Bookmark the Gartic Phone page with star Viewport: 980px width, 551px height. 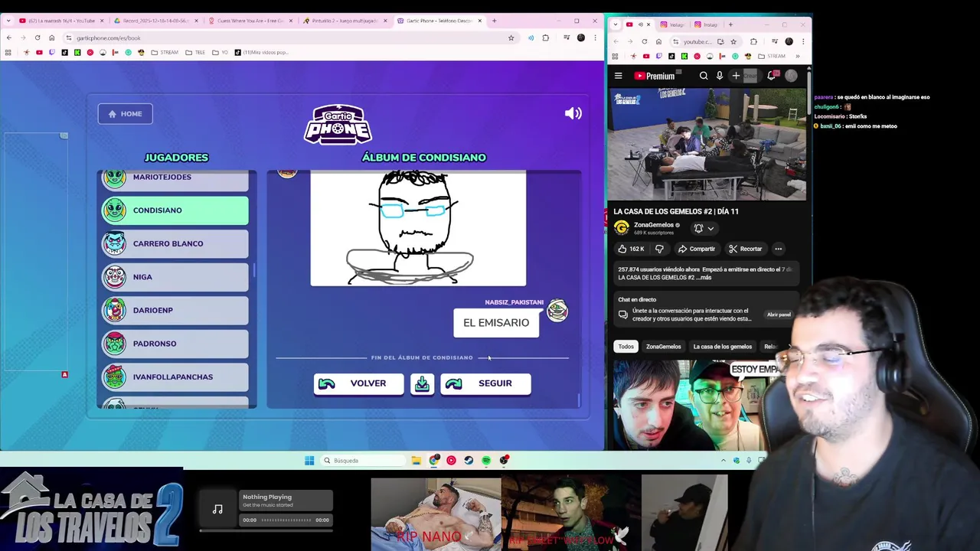[511, 37]
